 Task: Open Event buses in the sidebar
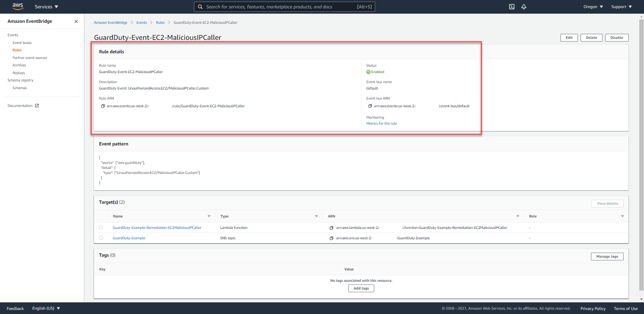point(22,43)
